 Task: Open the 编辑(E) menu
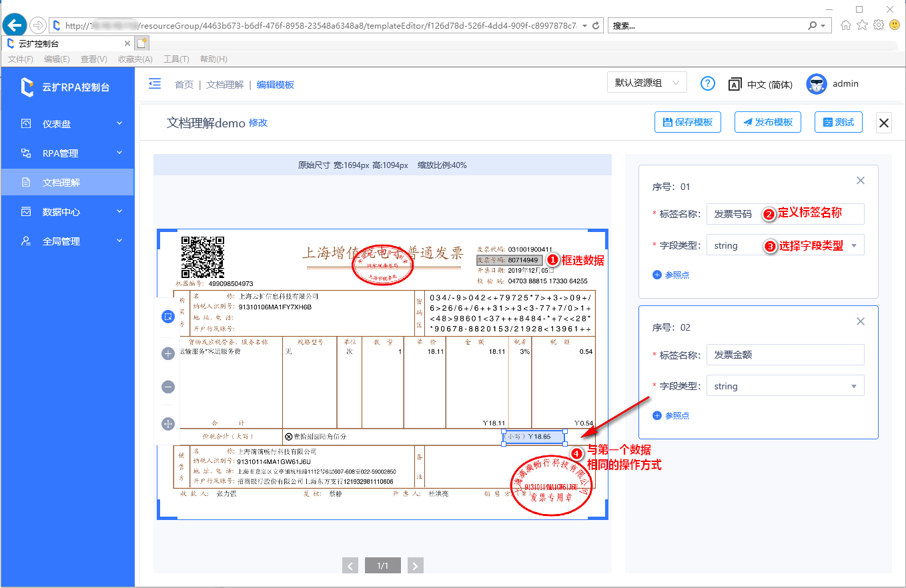coord(57,59)
